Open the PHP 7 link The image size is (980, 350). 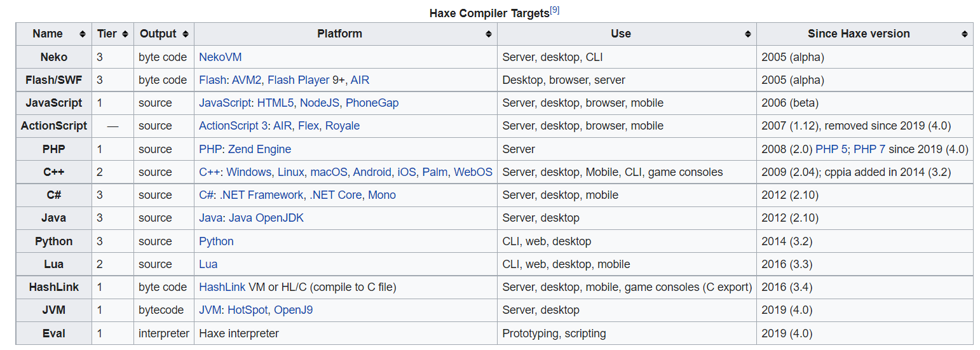pos(869,149)
